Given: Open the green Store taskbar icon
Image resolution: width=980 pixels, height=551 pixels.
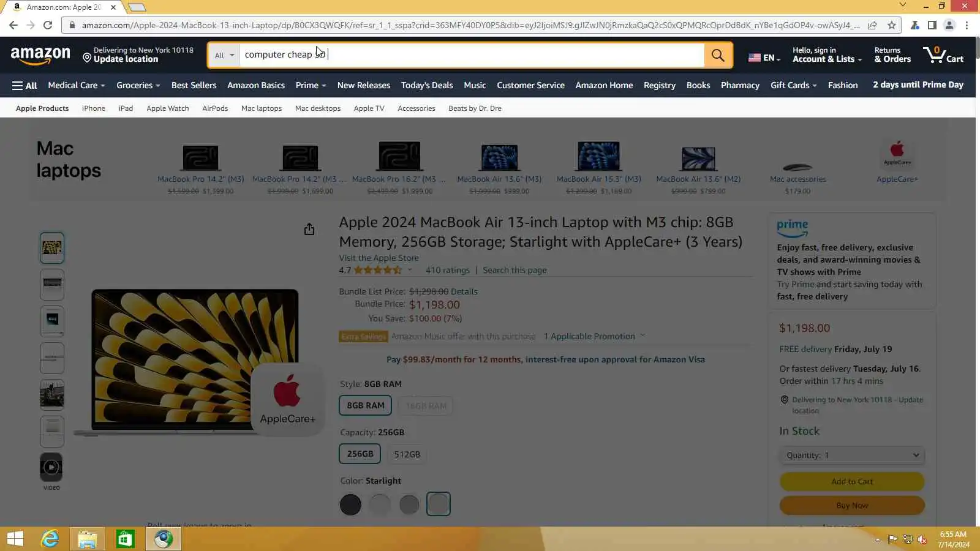Looking at the screenshot, I should [x=125, y=539].
